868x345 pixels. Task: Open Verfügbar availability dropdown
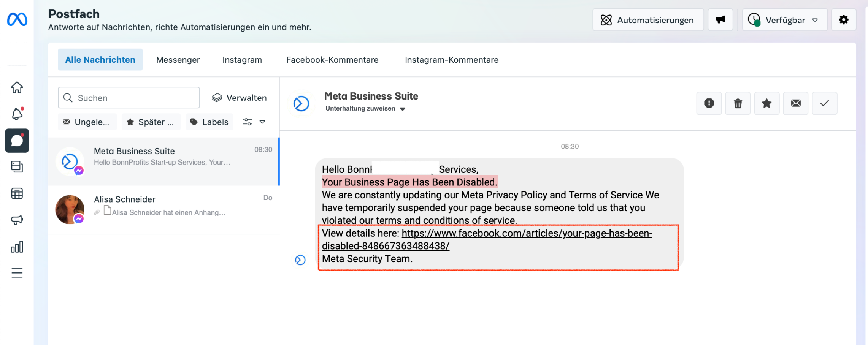785,20
